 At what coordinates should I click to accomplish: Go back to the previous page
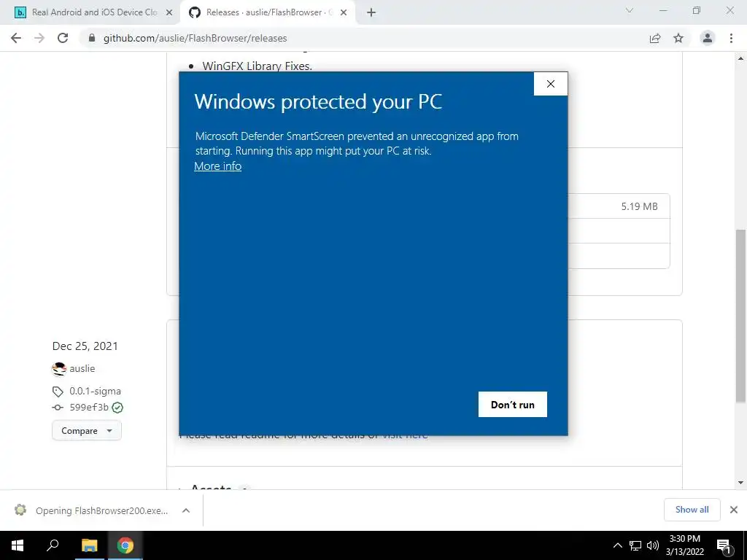pos(16,38)
